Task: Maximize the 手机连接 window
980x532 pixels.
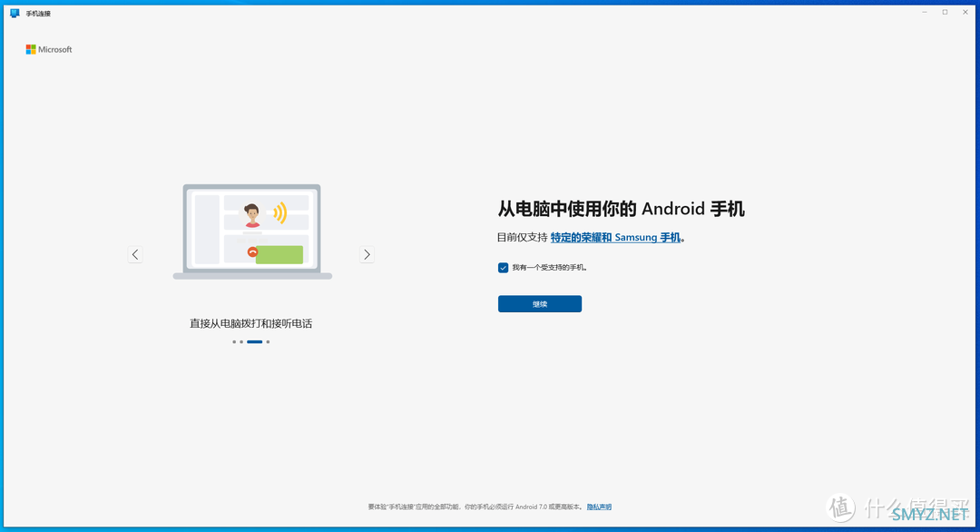Action: pos(945,13)
